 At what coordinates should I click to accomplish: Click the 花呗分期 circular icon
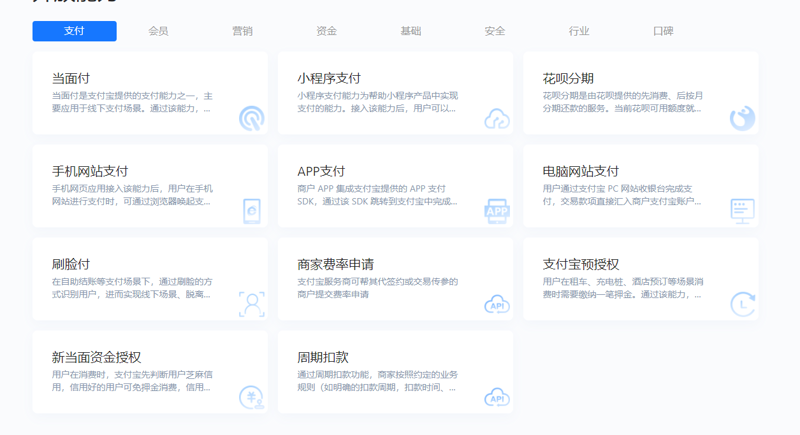[742, 118]
